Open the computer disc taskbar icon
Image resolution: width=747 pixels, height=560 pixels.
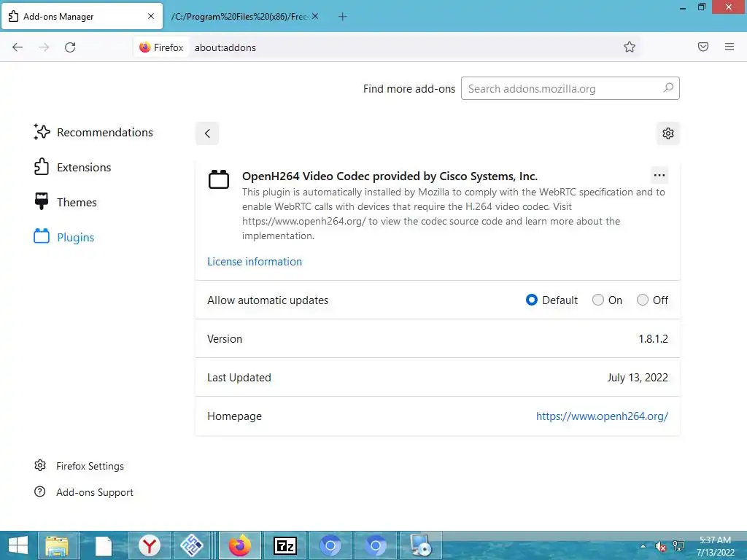click(421, 545)
